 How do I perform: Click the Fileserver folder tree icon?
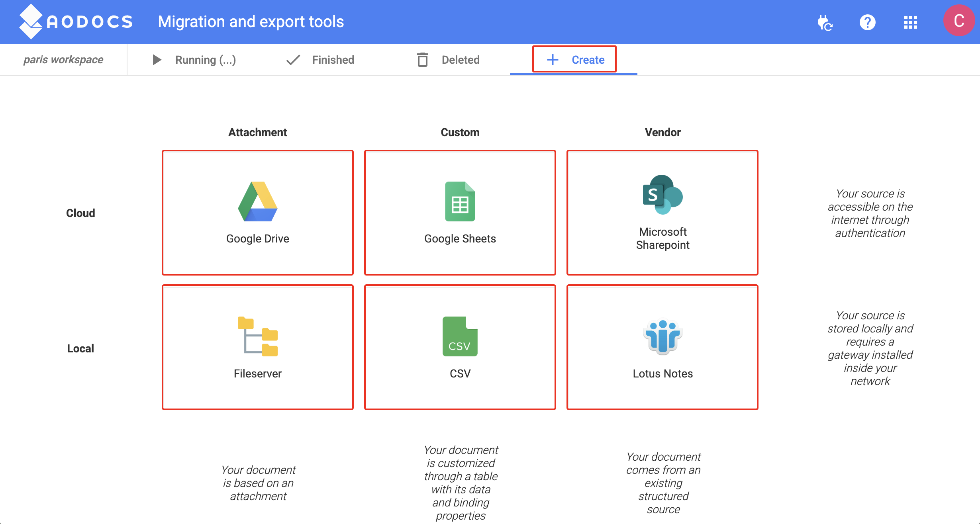click(258, 336)
